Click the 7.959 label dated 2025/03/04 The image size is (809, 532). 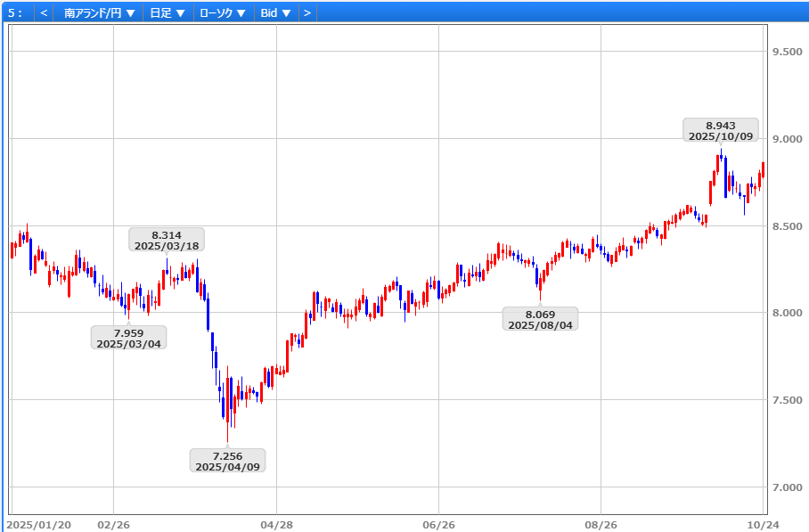pos(128,338)
